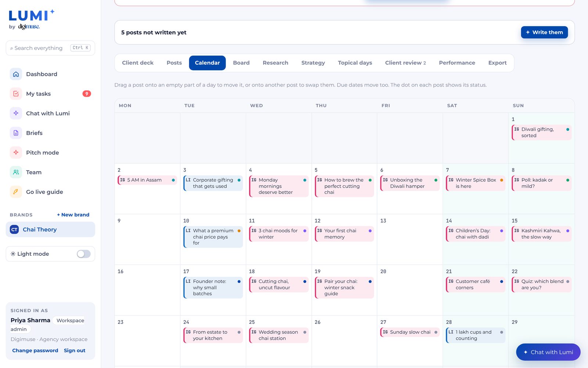This screenshot has height=368, width=588.
Task: Open the Export tab
Action: [497, 63]
